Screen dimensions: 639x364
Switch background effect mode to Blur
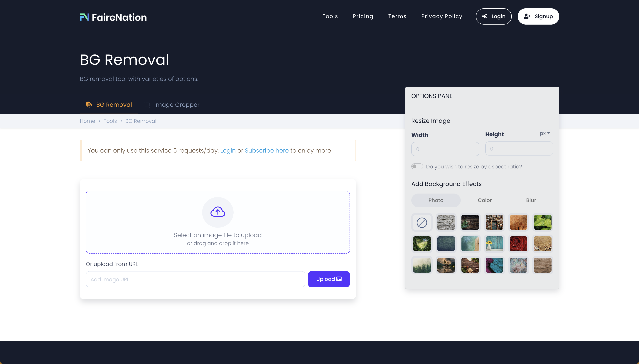pos(531,200)
